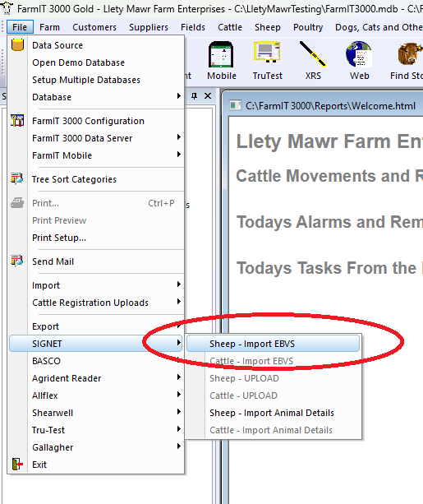Click the FarmIT app icon in title bar
Viewport: 423px width, 504px height.
(x=7, y=7)
